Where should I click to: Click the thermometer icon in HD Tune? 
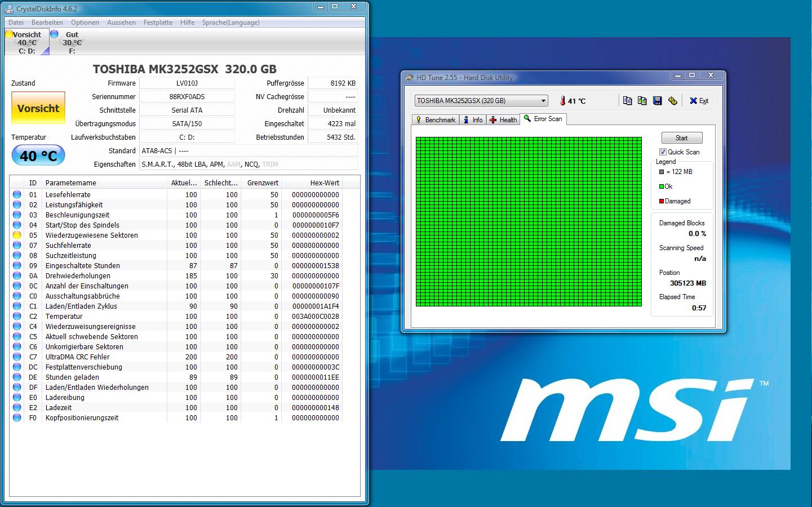pos(562,101)
